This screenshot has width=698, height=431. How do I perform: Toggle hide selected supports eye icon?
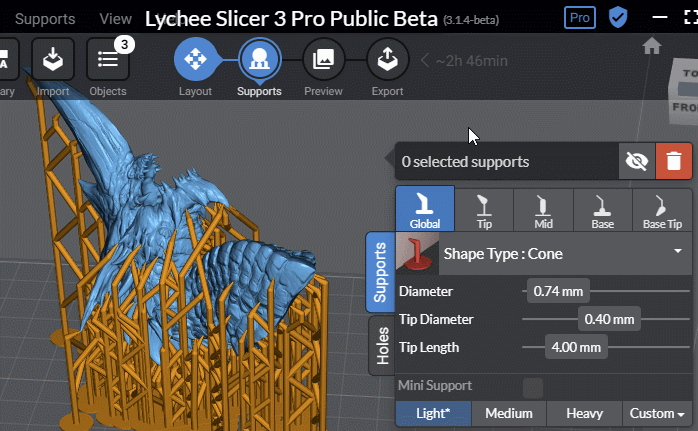coord(637,161)
